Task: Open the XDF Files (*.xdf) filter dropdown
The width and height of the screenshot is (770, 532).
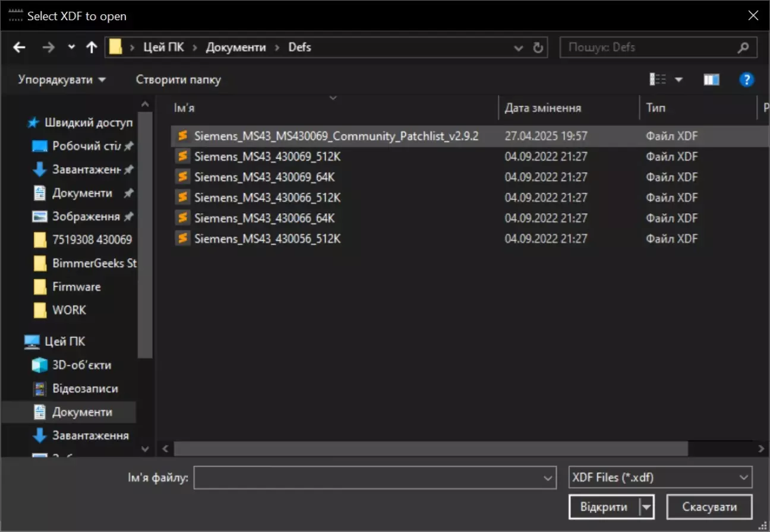Action: pyautogui.click(x=660, y=477)
